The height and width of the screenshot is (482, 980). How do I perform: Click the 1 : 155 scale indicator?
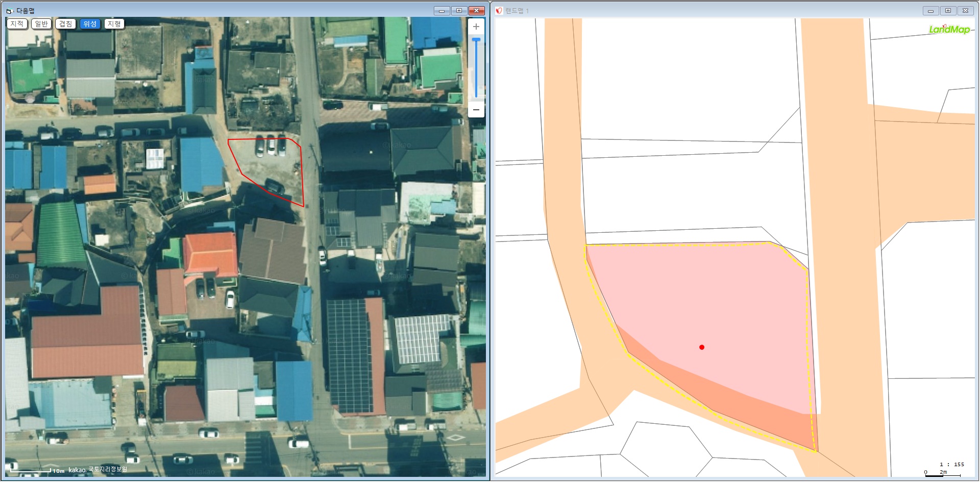click(x=951, y=464)
